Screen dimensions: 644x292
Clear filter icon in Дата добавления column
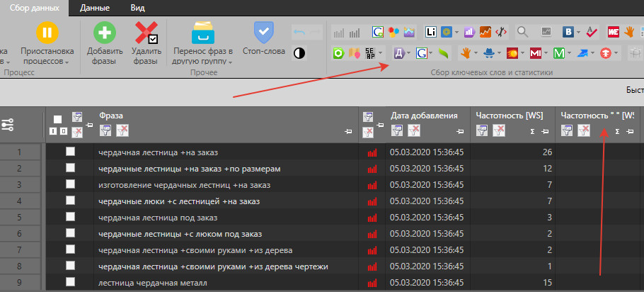pyautogui.click(x=413, y=130)
